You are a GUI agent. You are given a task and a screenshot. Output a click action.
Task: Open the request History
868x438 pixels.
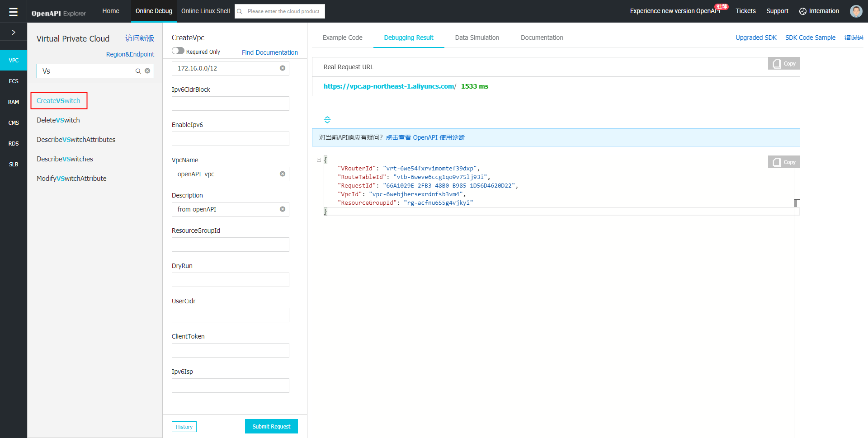pyautogui.click(x=184, y=427)
